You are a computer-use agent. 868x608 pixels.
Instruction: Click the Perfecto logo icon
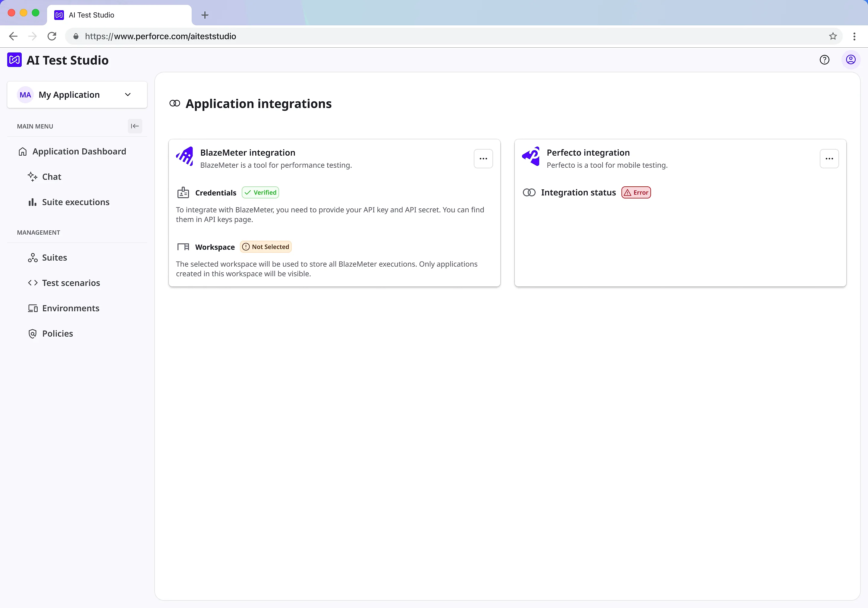[x=531, y=156]
